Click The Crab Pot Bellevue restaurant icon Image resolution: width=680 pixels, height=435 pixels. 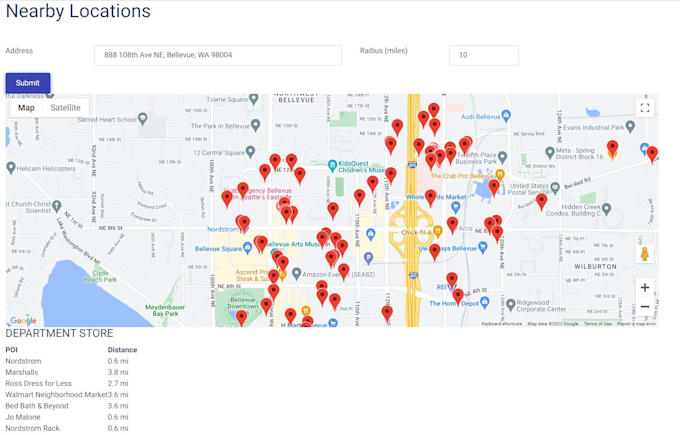500,175
